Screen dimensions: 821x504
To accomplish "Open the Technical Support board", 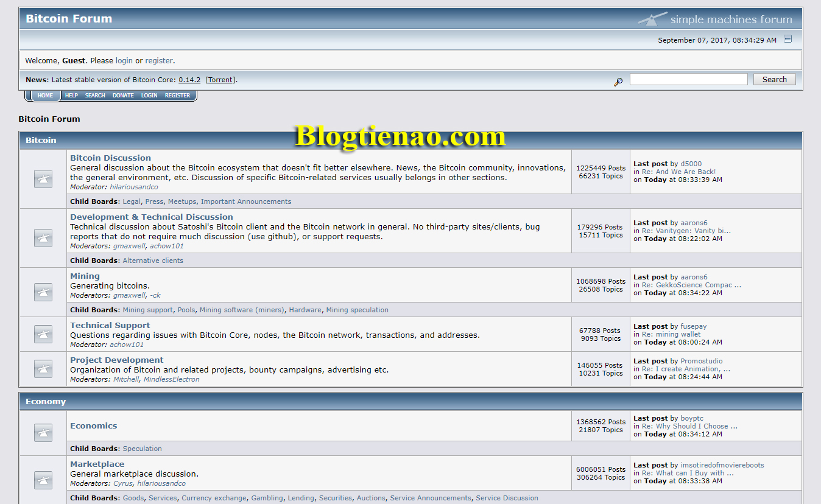I will (x=110, y=325).
